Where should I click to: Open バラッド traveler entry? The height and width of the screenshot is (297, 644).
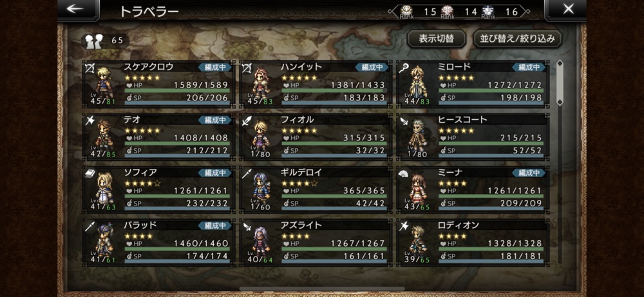[x=158, y=242]
